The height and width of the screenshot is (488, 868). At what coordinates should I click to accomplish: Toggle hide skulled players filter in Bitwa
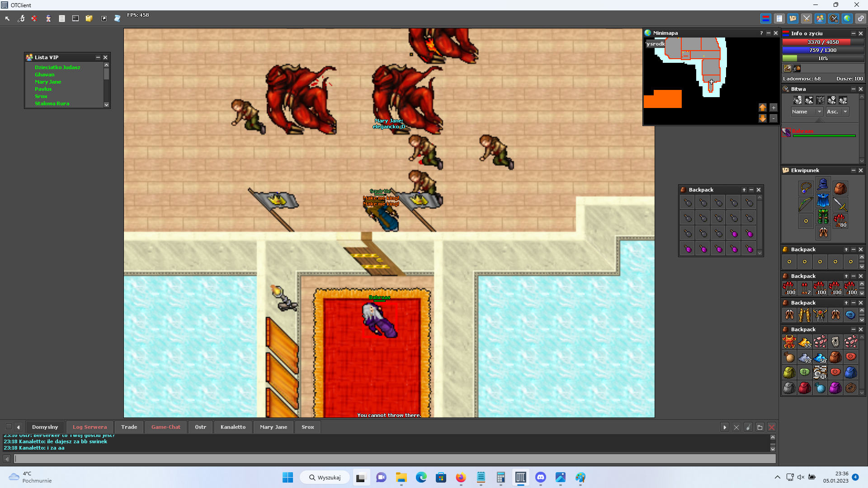click(831, 100)
